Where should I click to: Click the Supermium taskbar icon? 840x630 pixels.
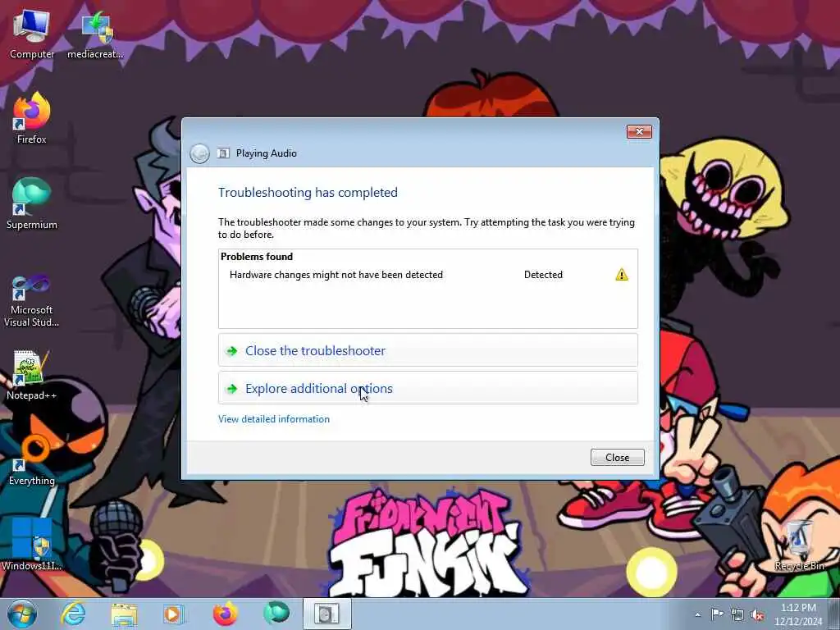(x=276, y=614)
